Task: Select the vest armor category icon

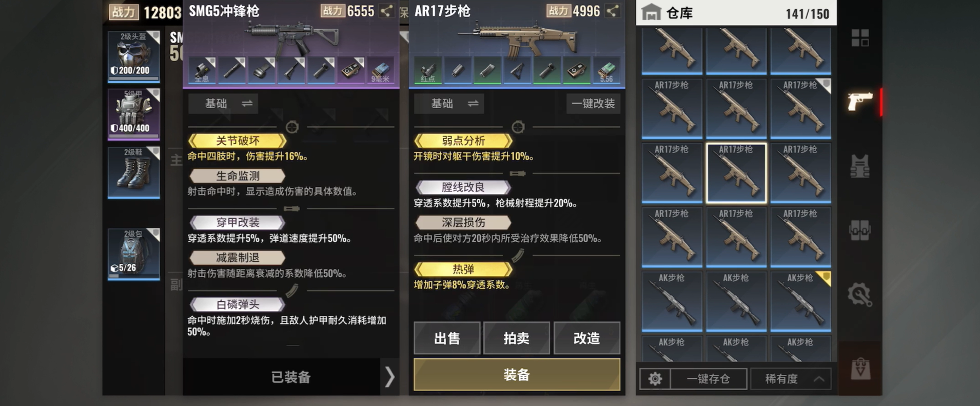Action: [860, 166]
